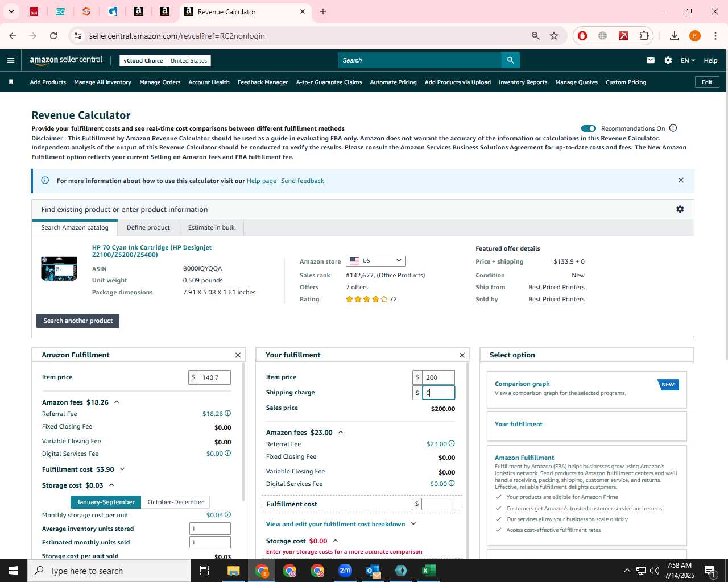This screenshot has height=582, width=728.
Task: Open the Amazon store US dropdown
Action: pyautogui.click(x=375, y=261)
